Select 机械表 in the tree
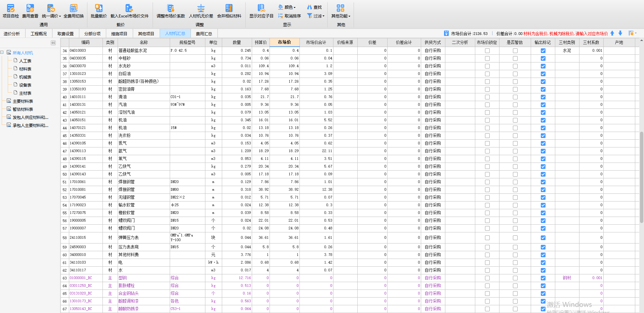 tap(25, 77)
